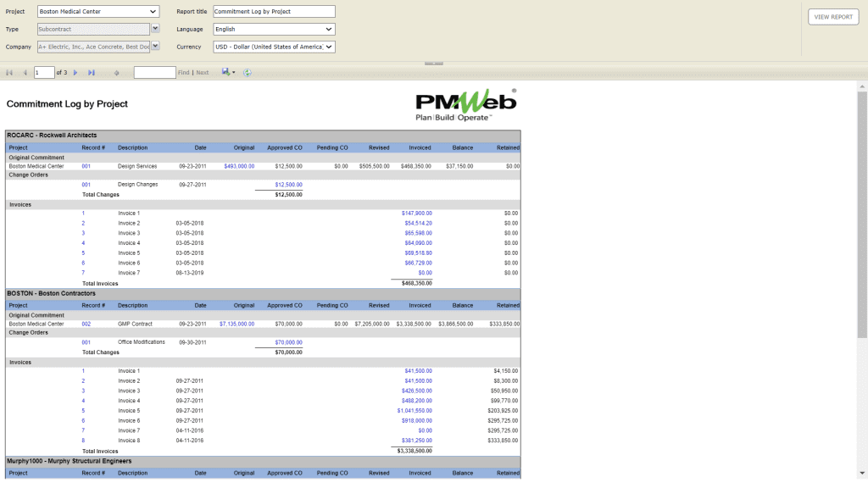The width and height of the screenshot is (868, 488).
Task: Refresh the report with refresh icon
Action: 248,73
